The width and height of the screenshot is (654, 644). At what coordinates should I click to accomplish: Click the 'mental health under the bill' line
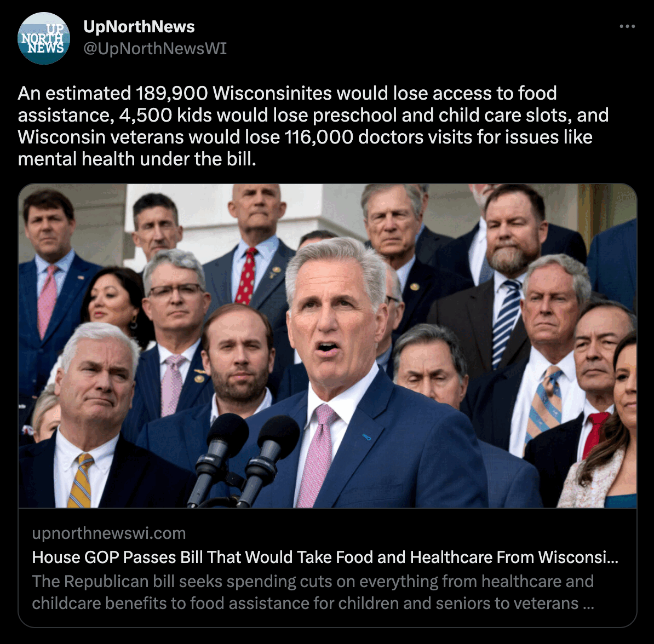[x=137, y=159]
